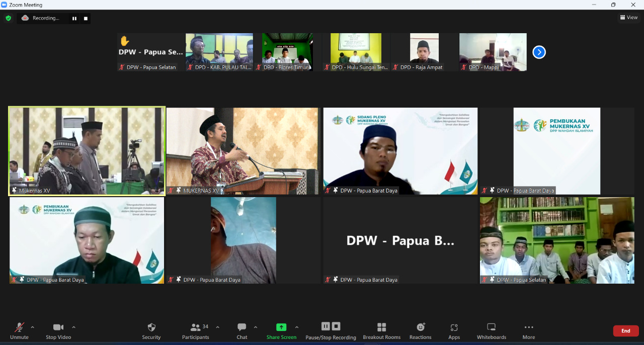
Task: Select the DPD - Hulu Sungai Ten... video thumbnail
Action: click(x=356, y=52)
